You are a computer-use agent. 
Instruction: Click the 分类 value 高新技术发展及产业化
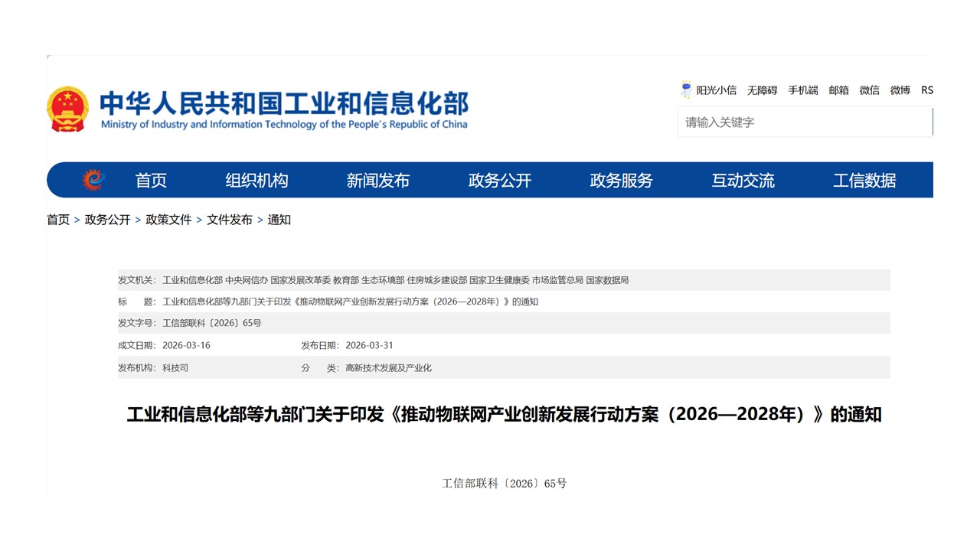point(388,367)
